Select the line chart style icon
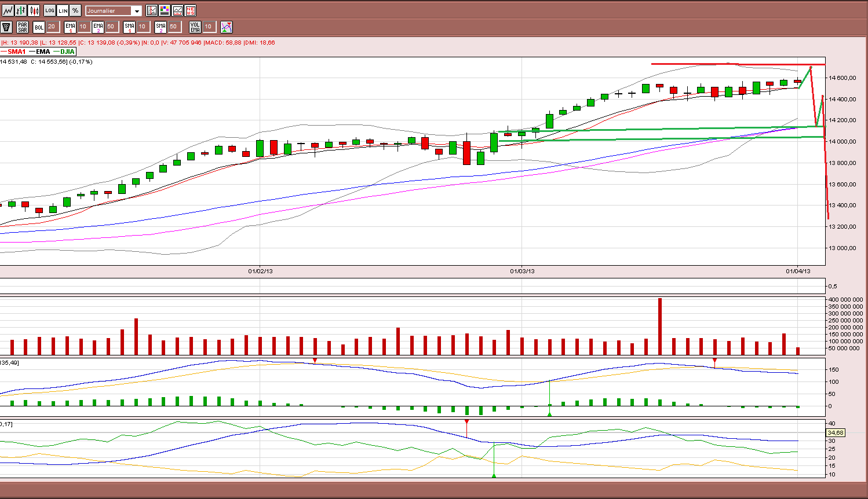Image resolution: width=868 pixels, height=499 pixels. (x=8, y=10)
